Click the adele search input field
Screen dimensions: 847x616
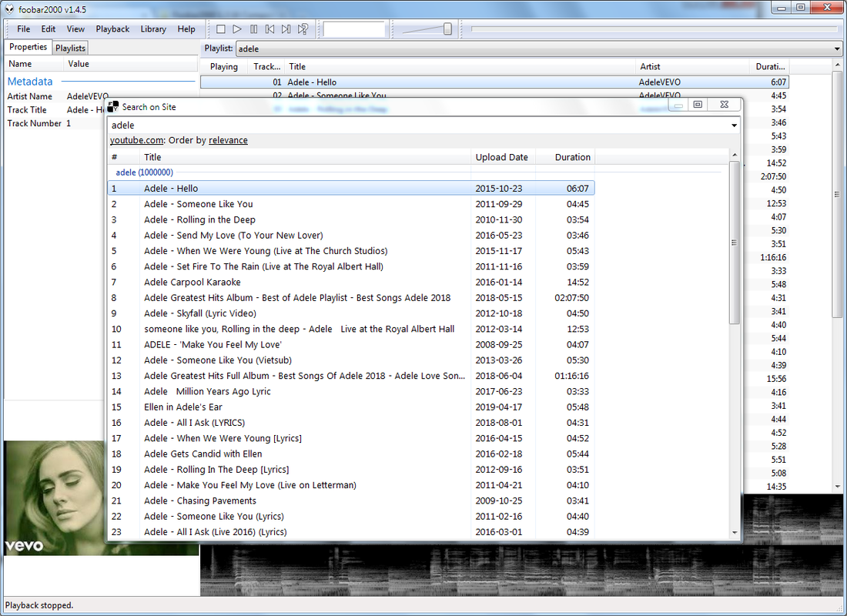click(x=419, y=126)
